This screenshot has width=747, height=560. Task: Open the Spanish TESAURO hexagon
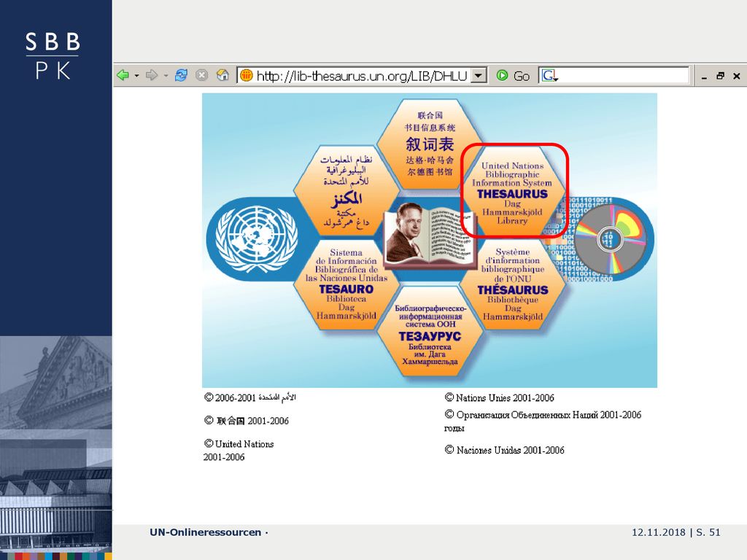(x=347, y=284)
